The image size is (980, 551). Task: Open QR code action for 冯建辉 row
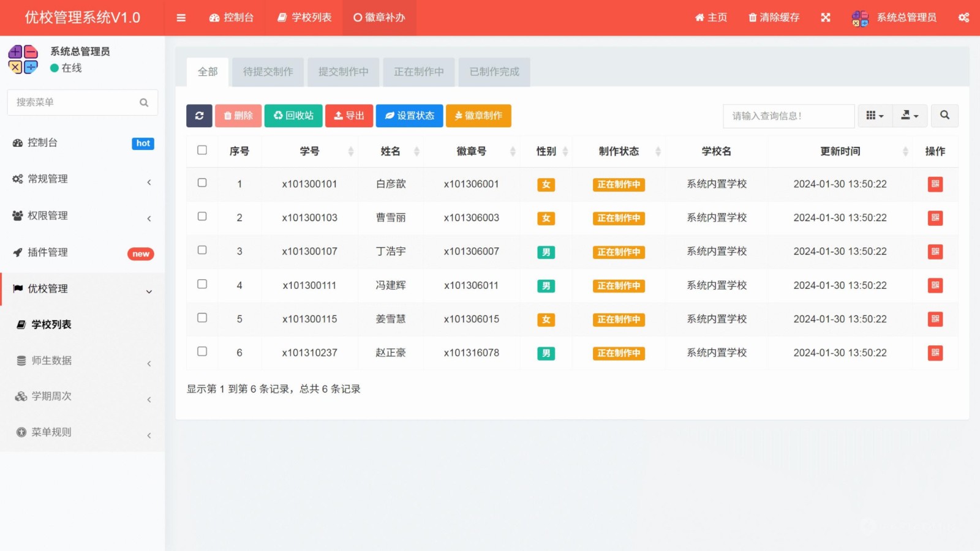point(935,285)
